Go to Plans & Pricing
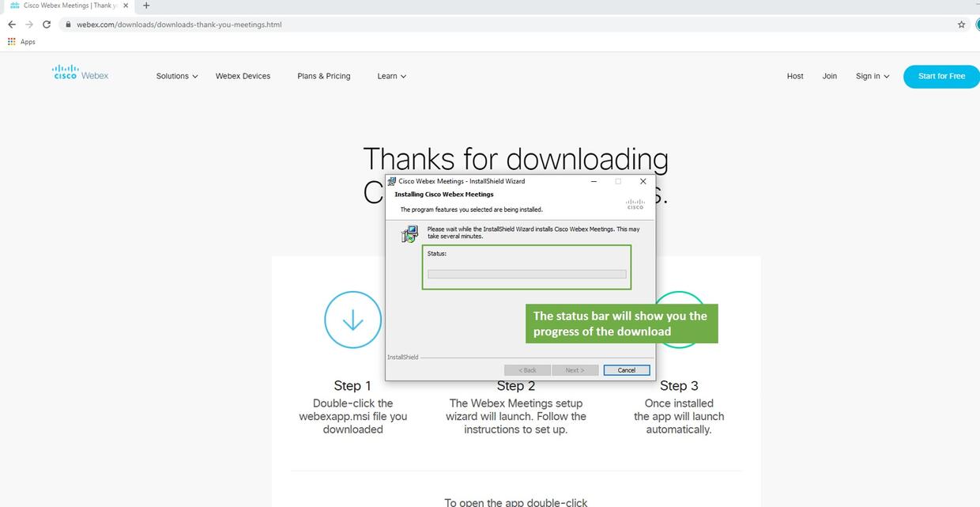980x507 pixels. (323, 76)
